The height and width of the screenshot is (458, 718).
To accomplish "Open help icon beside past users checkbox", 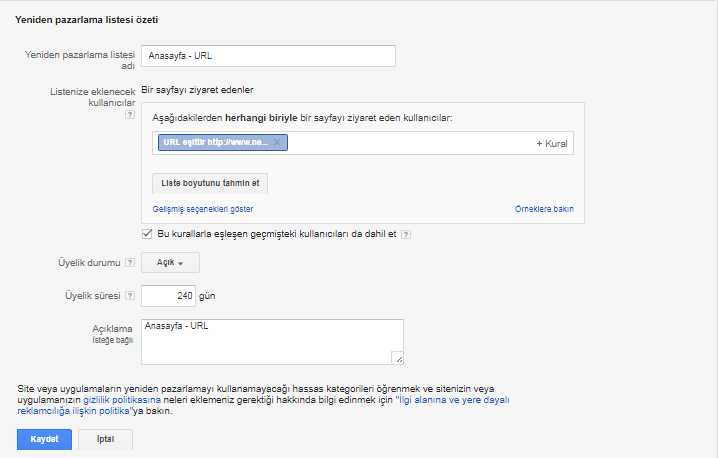I will (x=406, y=235).
